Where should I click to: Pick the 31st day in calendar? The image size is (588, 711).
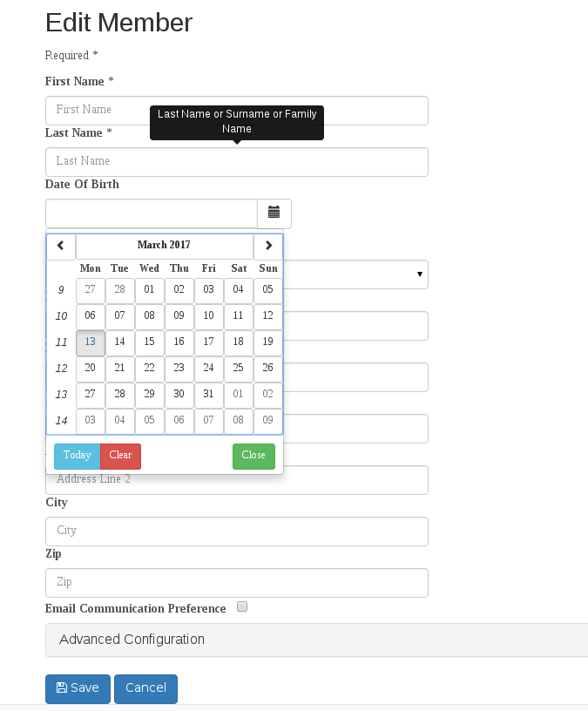(208, 395)
